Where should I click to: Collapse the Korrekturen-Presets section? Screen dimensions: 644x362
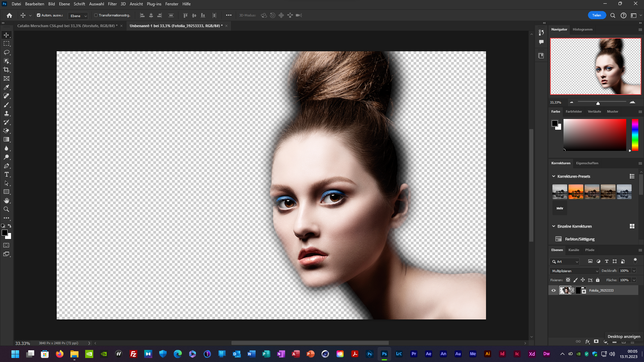point(554,176)
